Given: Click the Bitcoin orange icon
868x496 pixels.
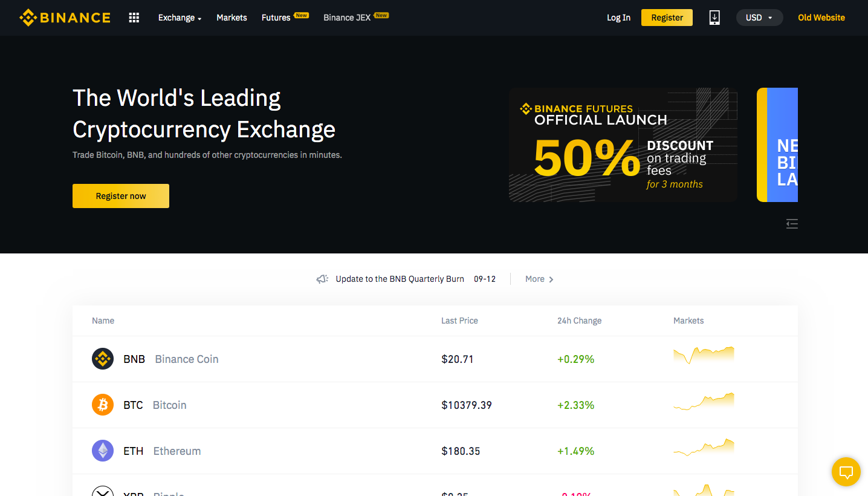Looking at the screenshot, I should [x=103, y=405].
